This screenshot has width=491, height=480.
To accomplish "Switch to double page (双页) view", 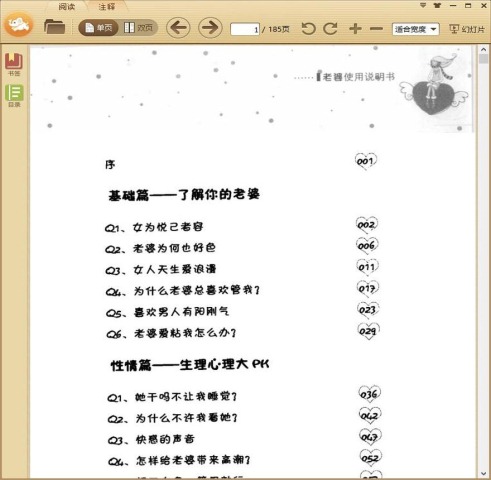I will coord(138,28).
